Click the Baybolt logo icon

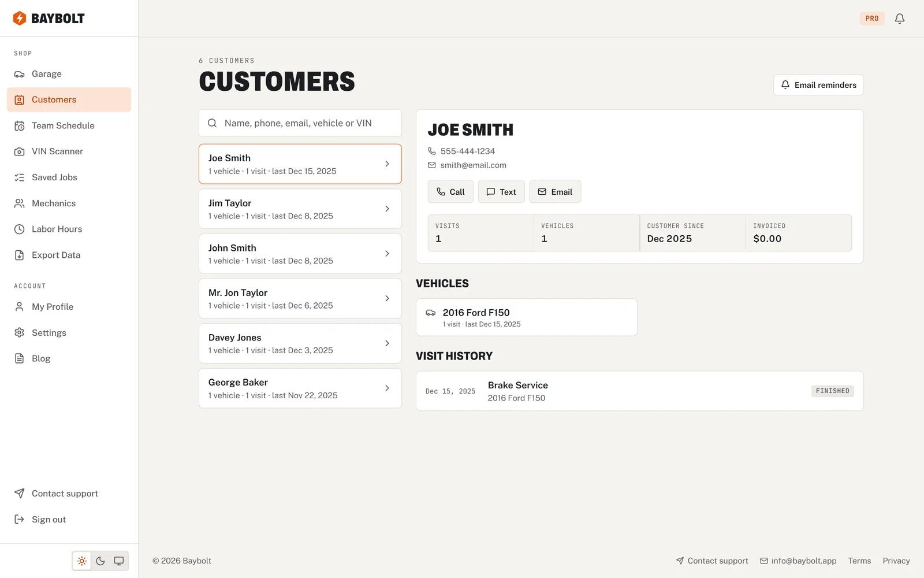click(20, 18)
